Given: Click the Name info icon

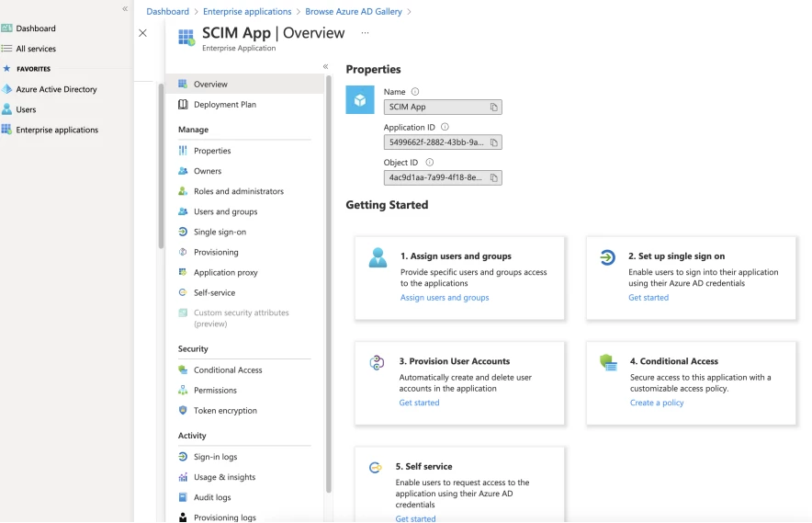Looking at the screenshot, I should (415, 92).
